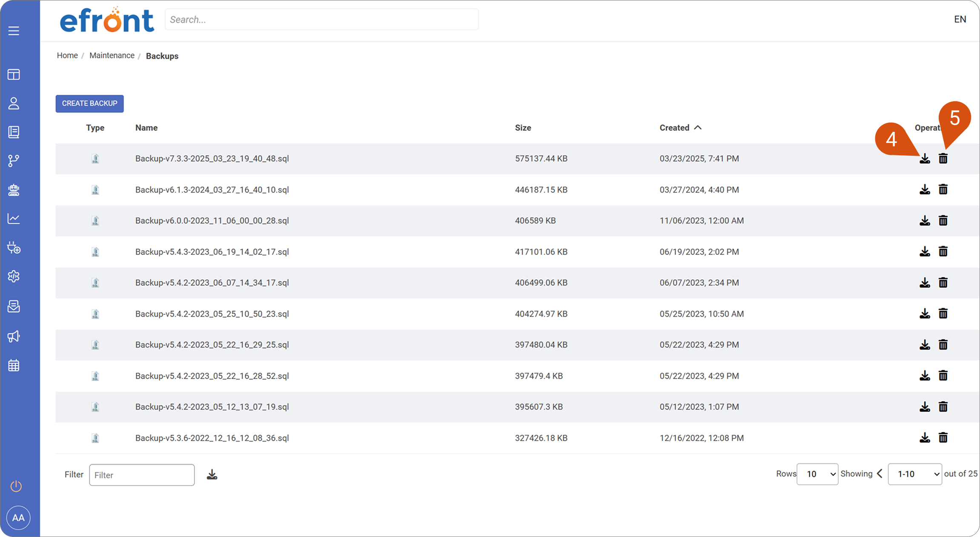Go to Maintenance breadcrumb

coord(112,55)
